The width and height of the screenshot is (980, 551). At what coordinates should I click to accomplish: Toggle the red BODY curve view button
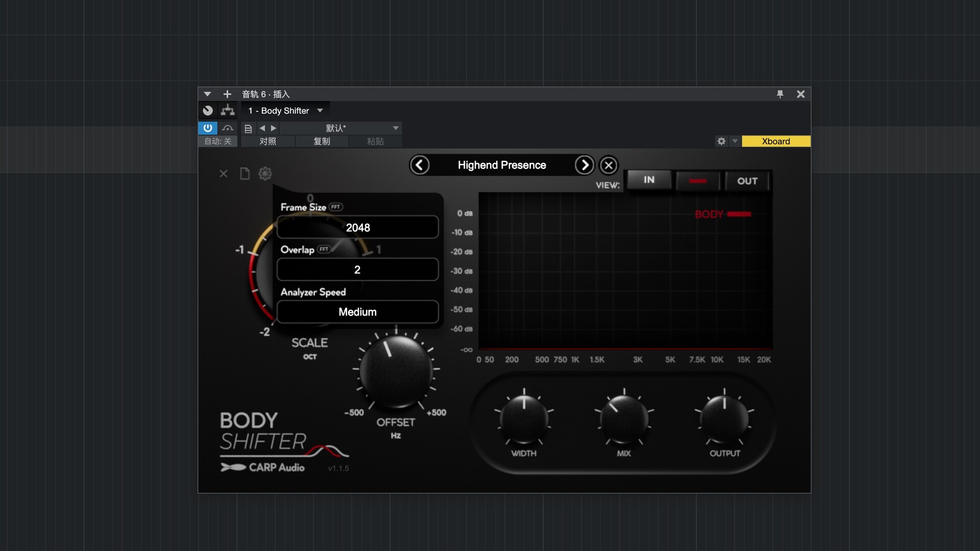click(697, 181)
